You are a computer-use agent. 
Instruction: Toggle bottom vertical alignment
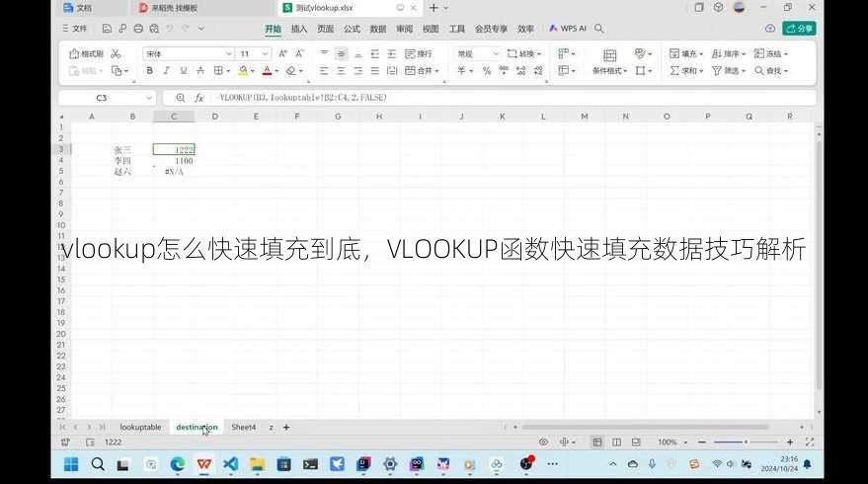pos(358,53)
